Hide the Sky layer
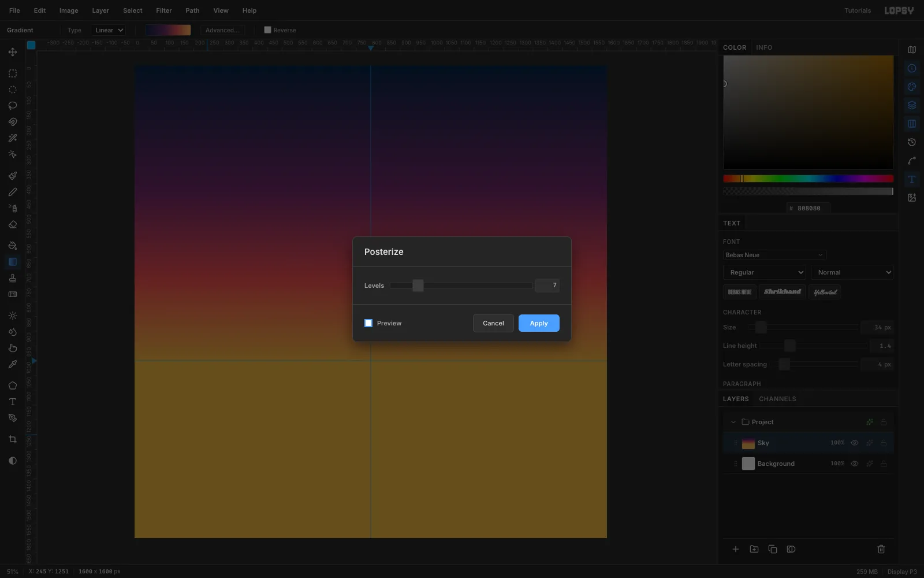This screenshot has height=578, width=924. pos(855,443)
